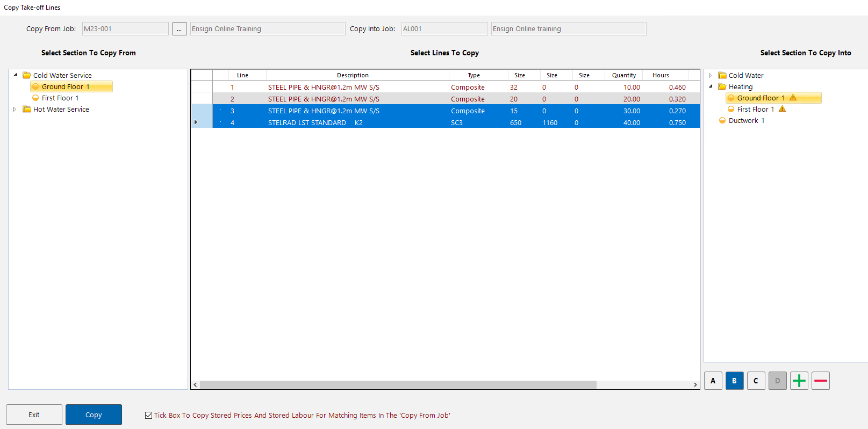Select line 2 STEEL PIPE size 20
The width and height of the screenshot is (868, 429).
point(446,99)
